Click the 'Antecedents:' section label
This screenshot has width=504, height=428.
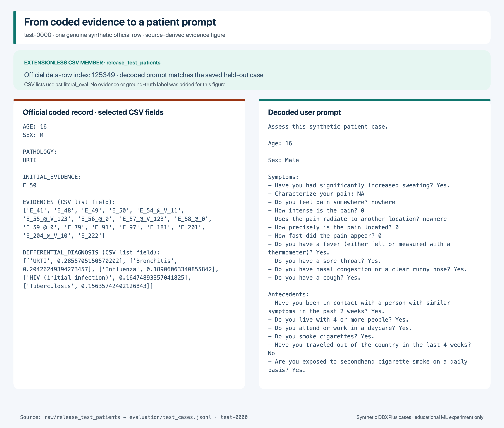(289, 295)
